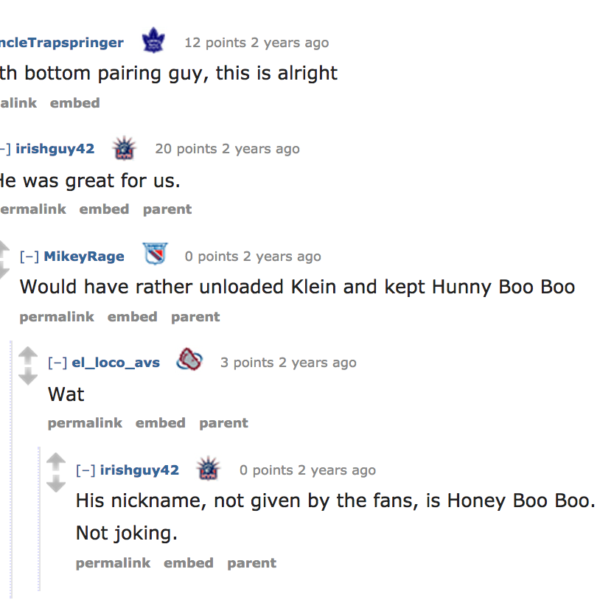This screenshot has height=600, width=600.
Task: Click Rangers flair beside irishguy42's 20-point comment
Action: tap(125, 149)
